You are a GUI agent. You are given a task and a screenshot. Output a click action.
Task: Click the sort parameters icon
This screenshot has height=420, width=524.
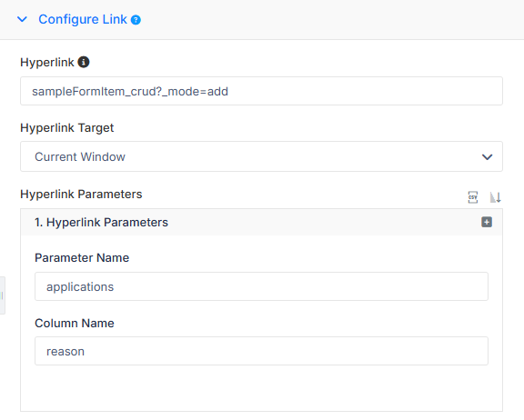coord(495,197)
